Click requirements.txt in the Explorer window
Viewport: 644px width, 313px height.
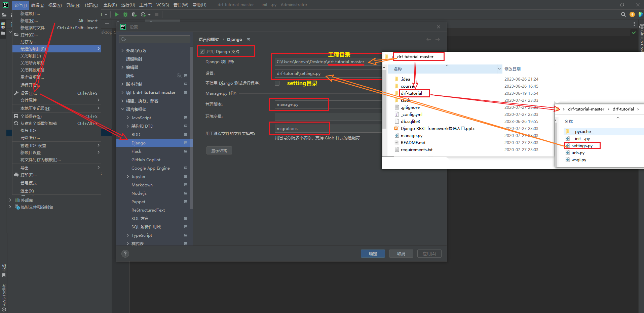pyautogui.click(x=416, y=150)
